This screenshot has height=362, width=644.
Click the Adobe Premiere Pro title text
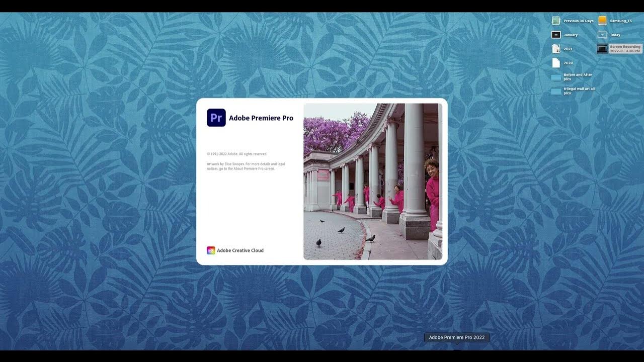261,118
